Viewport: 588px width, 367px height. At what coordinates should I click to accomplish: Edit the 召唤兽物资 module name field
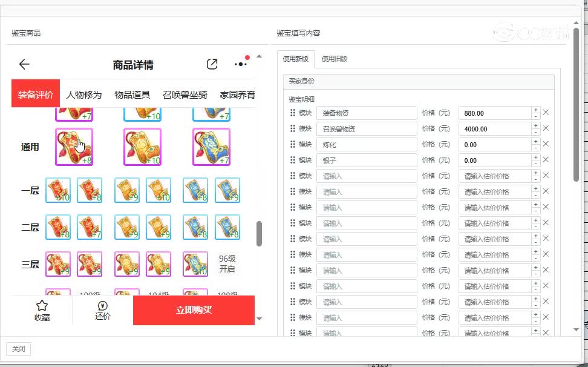(x=367, y=129)
